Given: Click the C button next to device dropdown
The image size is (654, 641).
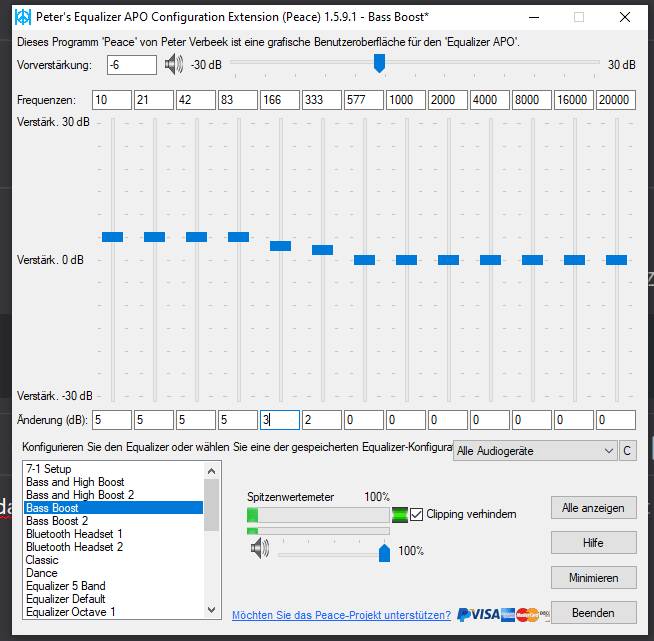Looking at the screenshot, I should 627,451.
